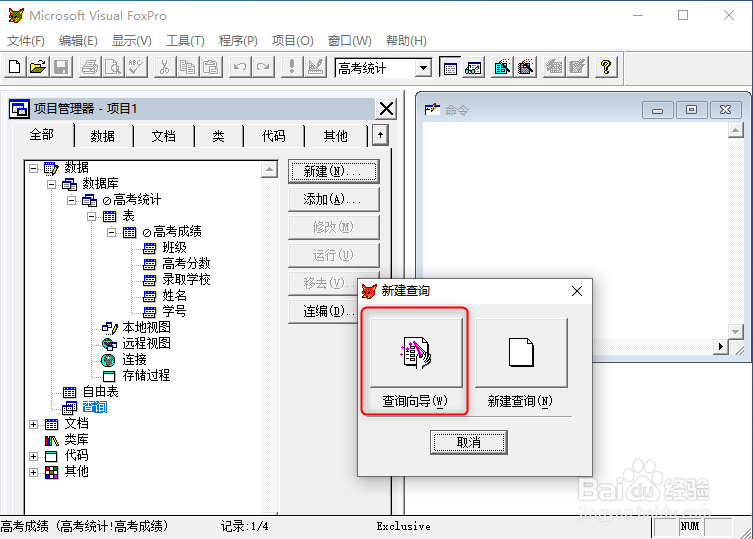This screenshot has height=539, width=753.
Task: Click the Cut scissors toolbar icon
Action: tap(165, 67)
